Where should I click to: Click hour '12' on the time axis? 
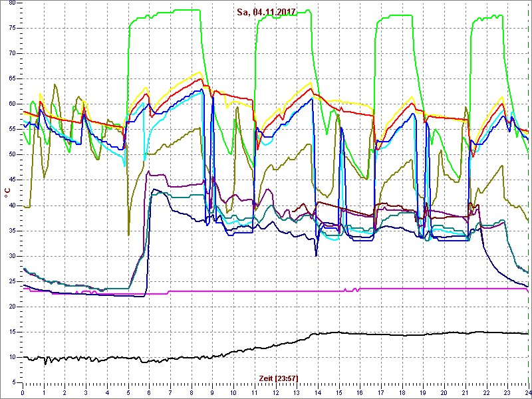[275, 392]
